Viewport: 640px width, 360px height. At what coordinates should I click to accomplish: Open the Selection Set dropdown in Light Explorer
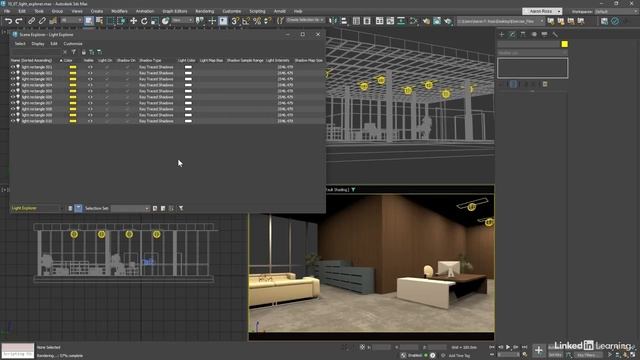pos(130,208)
